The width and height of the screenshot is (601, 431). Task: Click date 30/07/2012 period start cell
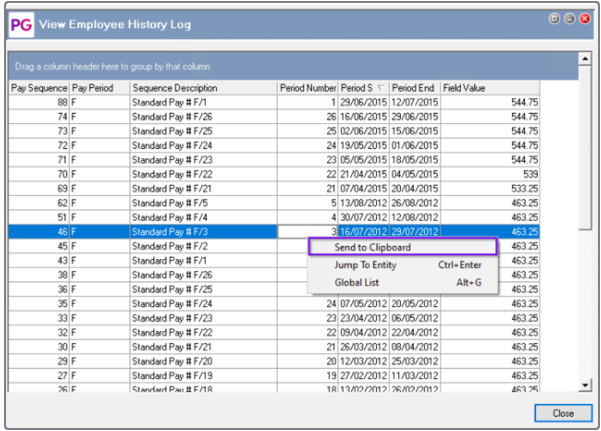(363, 217)
